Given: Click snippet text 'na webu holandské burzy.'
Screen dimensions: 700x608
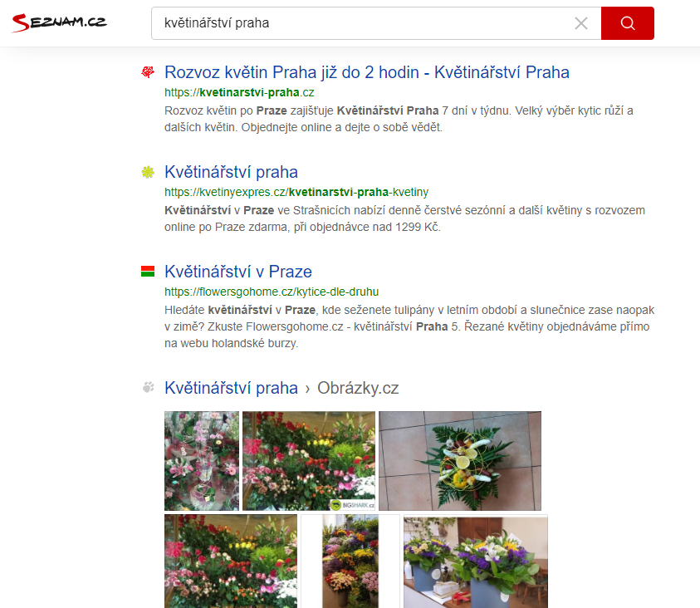Looking at the screenshot, I should coord(231,343).
